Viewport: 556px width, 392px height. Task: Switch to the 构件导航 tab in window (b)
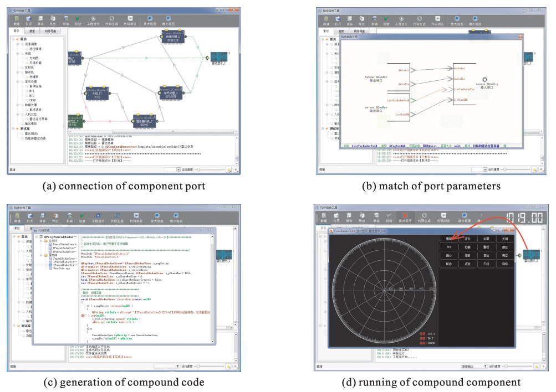(x=359, y=31)
